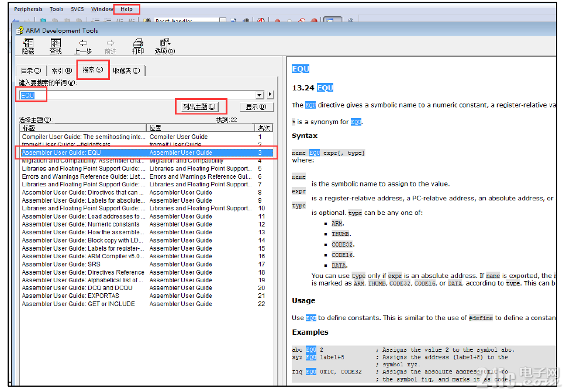This screenshot has width=566, height=392.
Task: Go back with the 上一步 icon
Action: point(83,46)
